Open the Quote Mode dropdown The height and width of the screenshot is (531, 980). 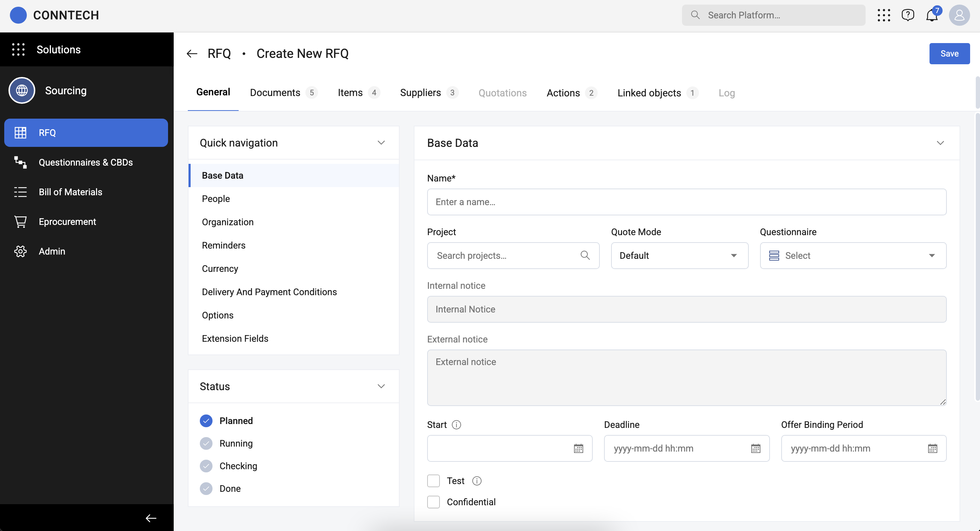pyautogui.click(x=680, y=256)
